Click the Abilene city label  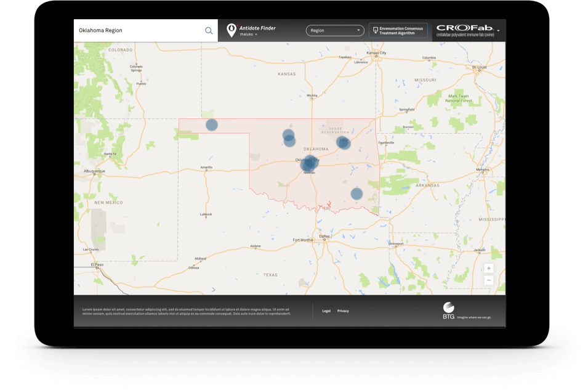[256, 246]
